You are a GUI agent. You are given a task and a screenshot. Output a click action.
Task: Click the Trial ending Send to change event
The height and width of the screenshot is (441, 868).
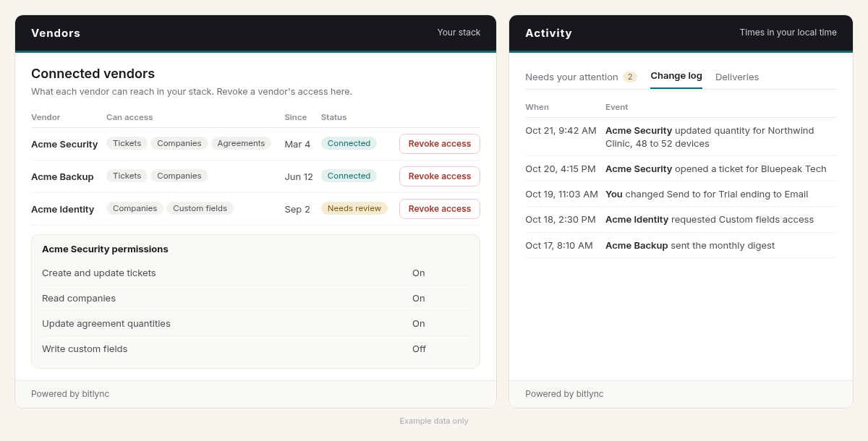click(681, 194)
